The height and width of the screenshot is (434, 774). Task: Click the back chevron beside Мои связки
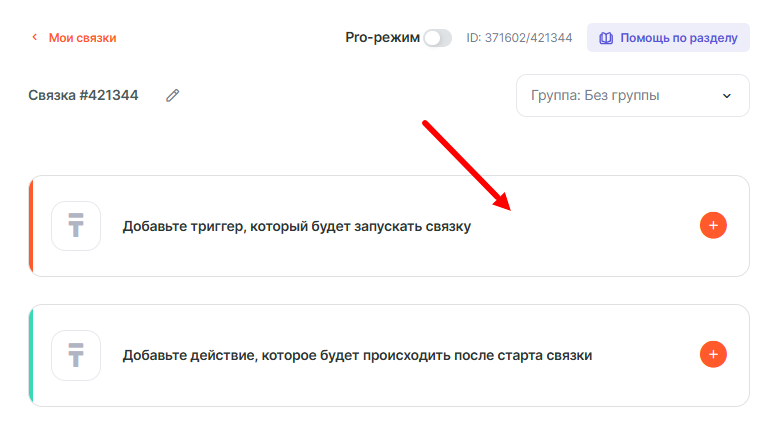(x=34, y=38)
